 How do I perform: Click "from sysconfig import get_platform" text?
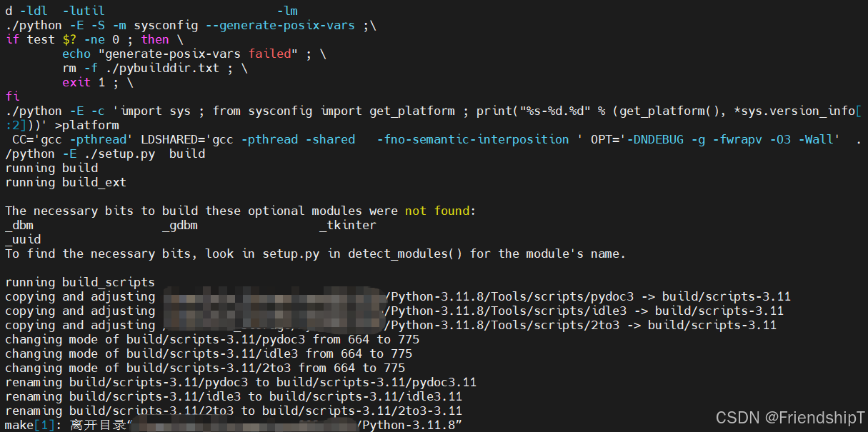click(x=334, y=111)
